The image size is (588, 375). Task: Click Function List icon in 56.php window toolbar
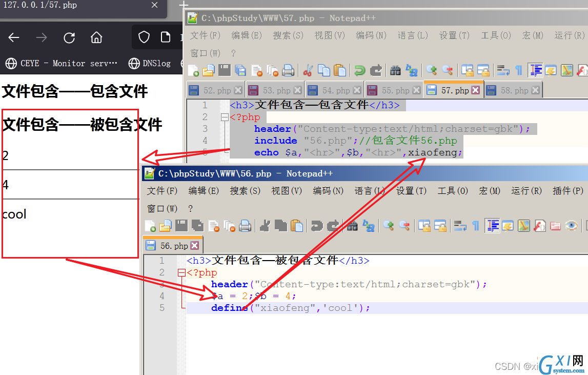tap(540, 226)
